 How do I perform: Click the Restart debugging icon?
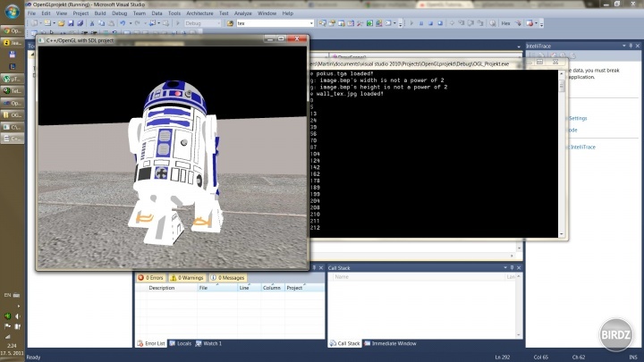[440, 23]
